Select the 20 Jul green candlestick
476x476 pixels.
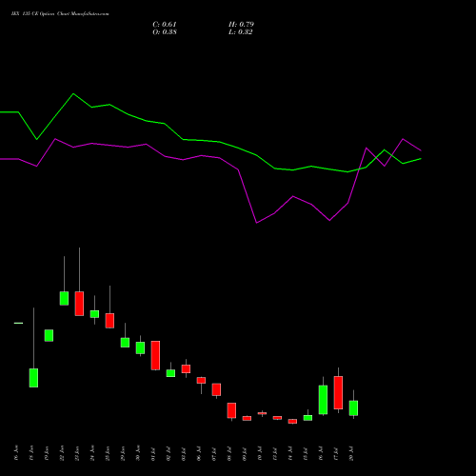point(353,407)
